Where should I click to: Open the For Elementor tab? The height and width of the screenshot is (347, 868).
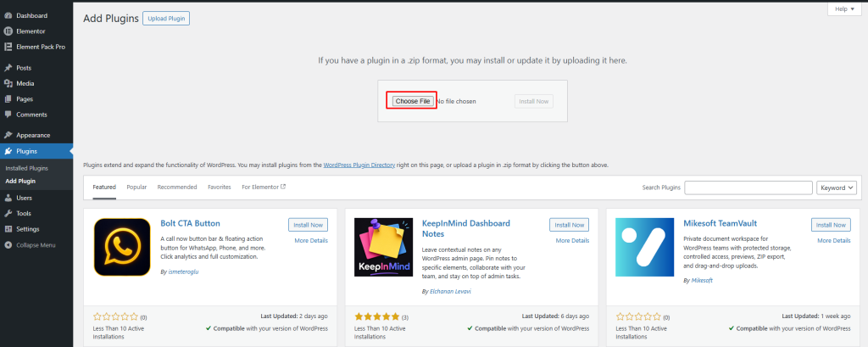tap(264, 187)
